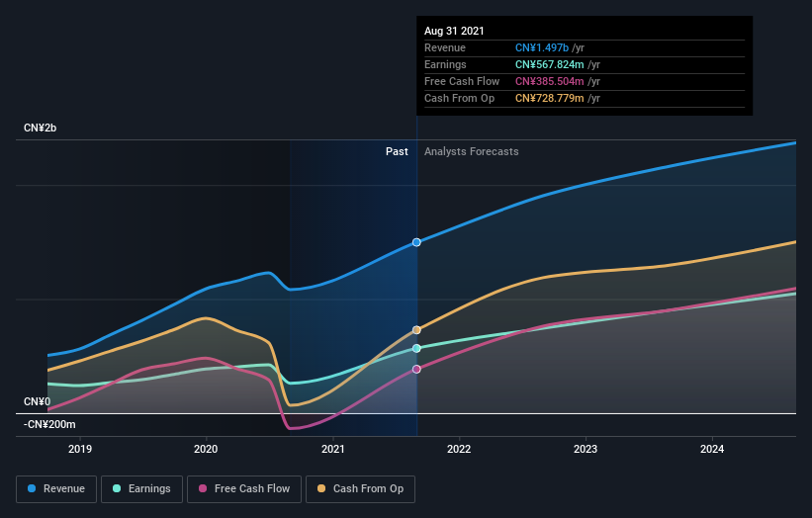Toggle the Cash From Op legend button

click(x=360, y=489)
